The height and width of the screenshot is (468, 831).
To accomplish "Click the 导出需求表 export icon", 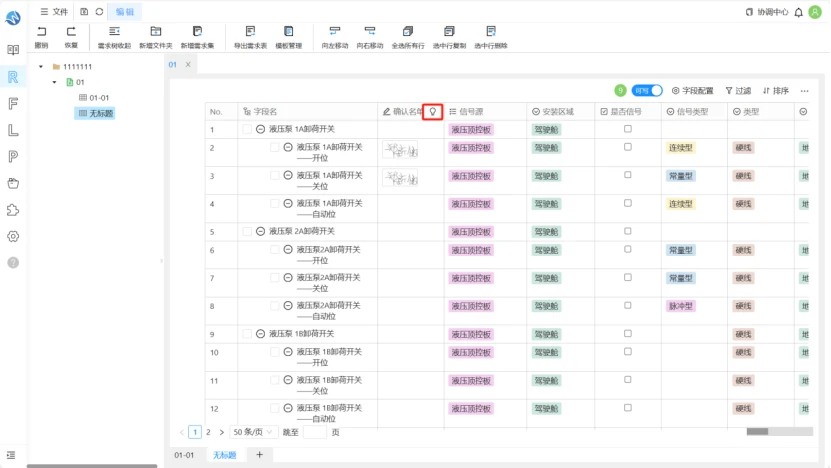I will (250, 32).
